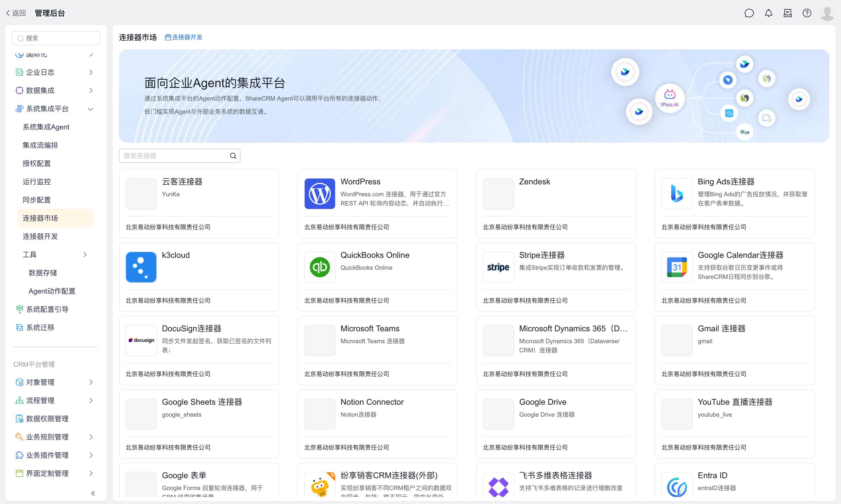This screenshot has height=504, width=841.
Task: Expand the 企业日志 menu chevron
Action: [x=91, y=72]
